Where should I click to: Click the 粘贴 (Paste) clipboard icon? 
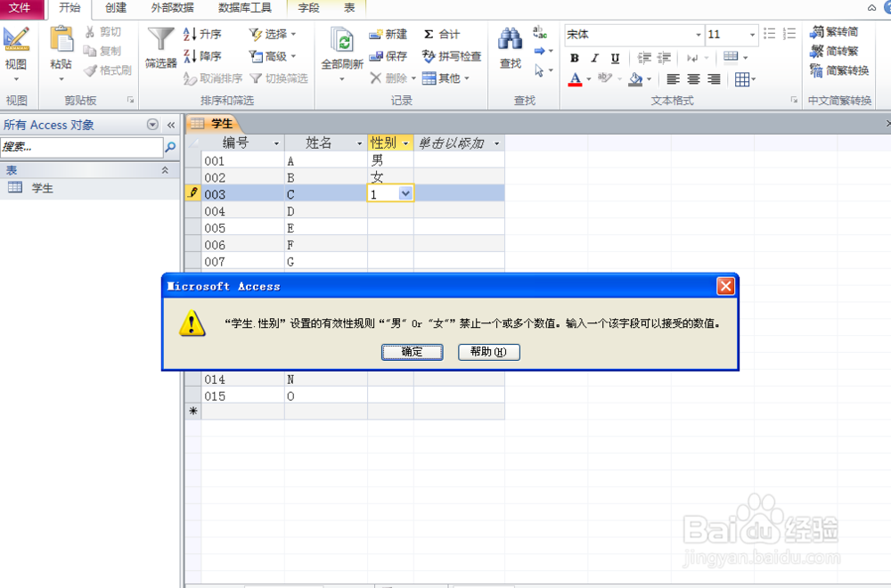coord(61,40)
